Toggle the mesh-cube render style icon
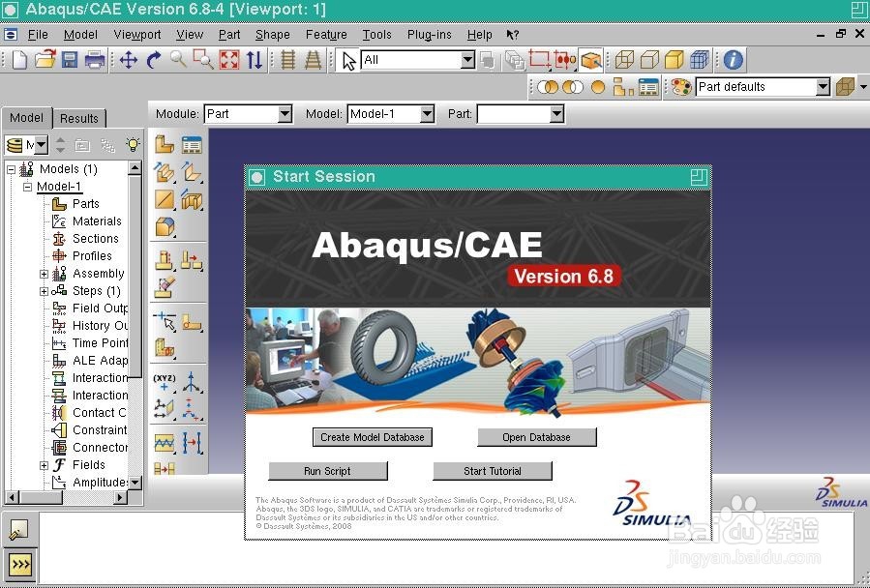Image resolution: width=870 pixels, height=588 pixels. [x=699, y=59]
